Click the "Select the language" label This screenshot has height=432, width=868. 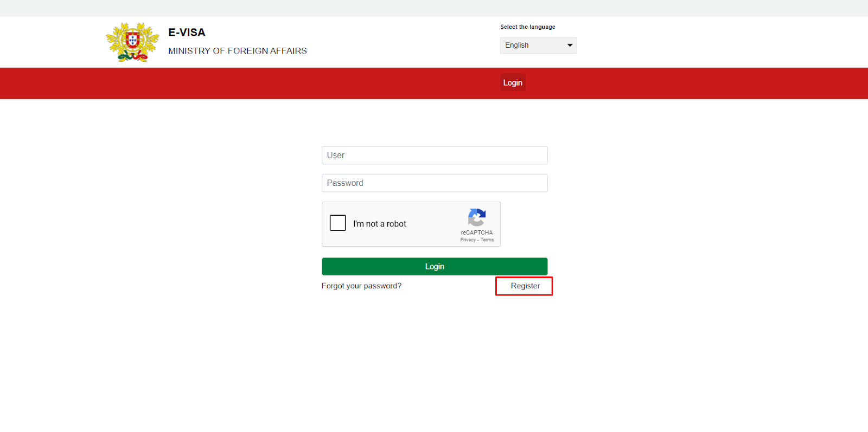[528, 27]
